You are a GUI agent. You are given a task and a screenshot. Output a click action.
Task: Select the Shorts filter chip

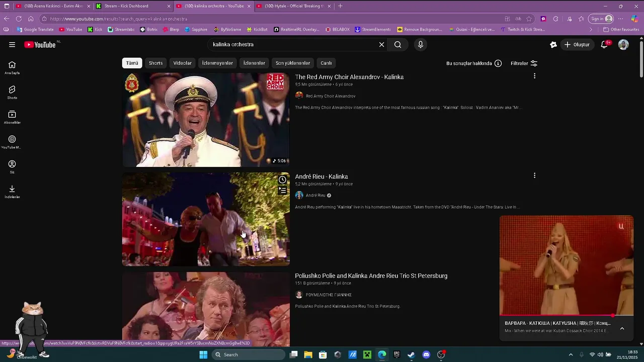(x=155, y=63)
